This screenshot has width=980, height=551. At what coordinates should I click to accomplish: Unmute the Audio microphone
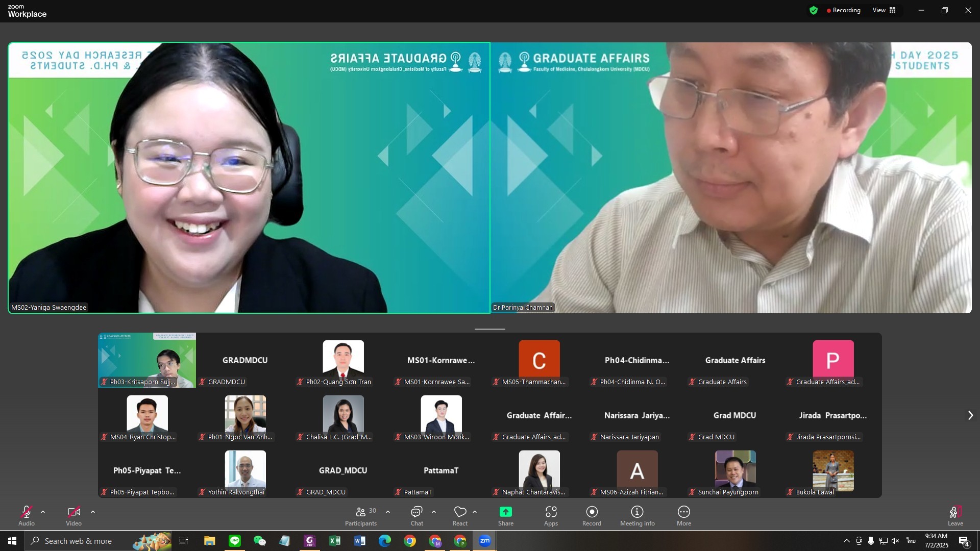coord(27,512)
